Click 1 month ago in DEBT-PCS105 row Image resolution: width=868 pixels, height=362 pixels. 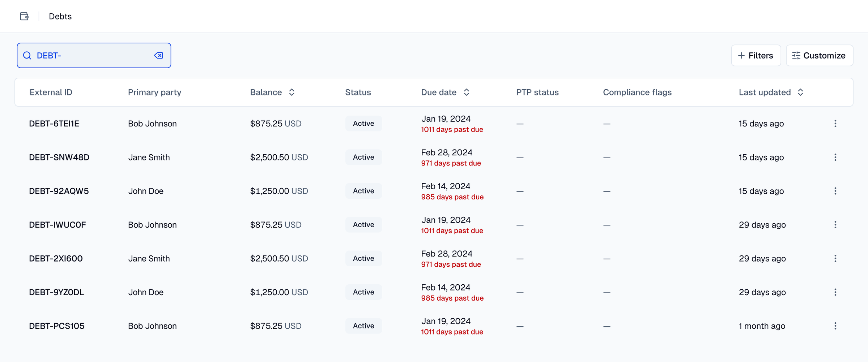(x=762, y=326)
